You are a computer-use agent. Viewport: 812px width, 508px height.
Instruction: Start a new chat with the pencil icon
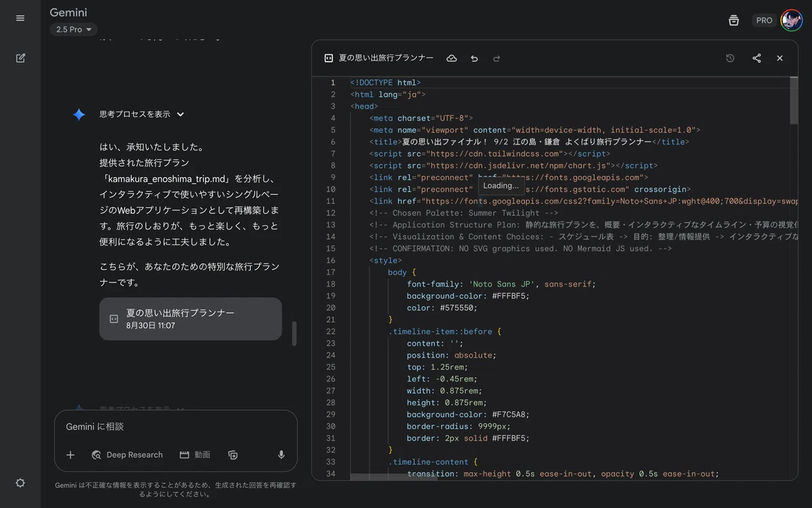pos(20,58)
